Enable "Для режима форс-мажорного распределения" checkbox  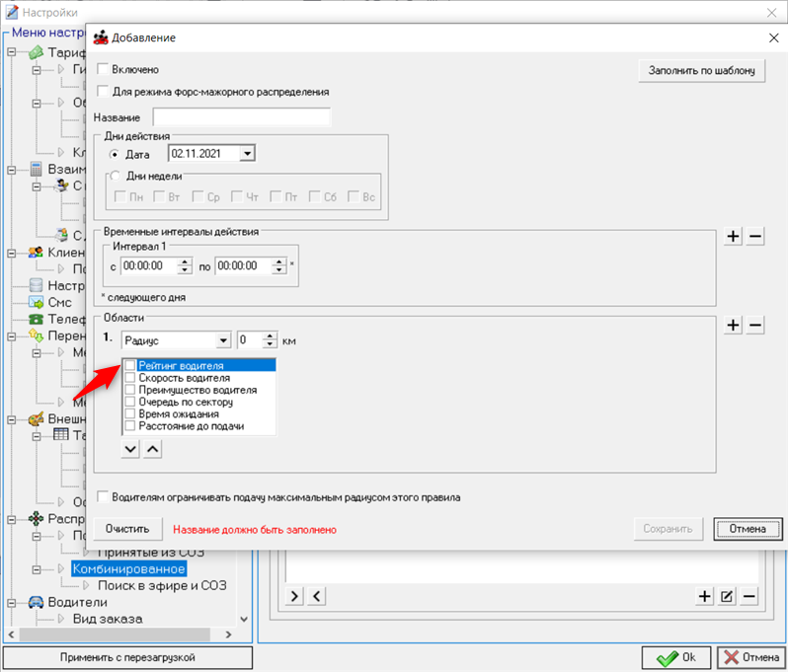click(x=103, y=91)
